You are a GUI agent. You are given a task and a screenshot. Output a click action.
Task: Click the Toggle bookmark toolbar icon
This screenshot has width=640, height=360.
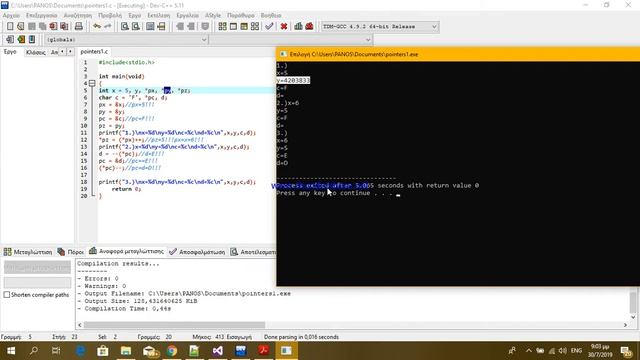[x=205, y=27]
